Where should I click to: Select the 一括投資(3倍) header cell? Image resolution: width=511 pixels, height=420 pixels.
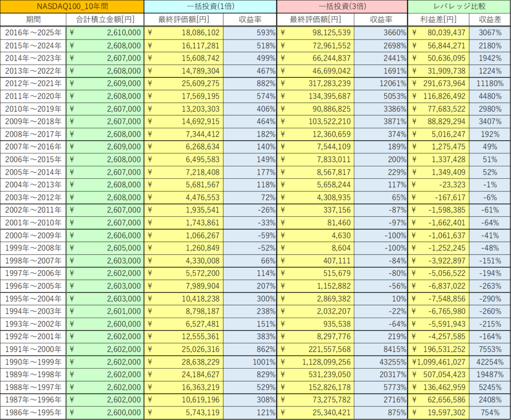point(342,7)
